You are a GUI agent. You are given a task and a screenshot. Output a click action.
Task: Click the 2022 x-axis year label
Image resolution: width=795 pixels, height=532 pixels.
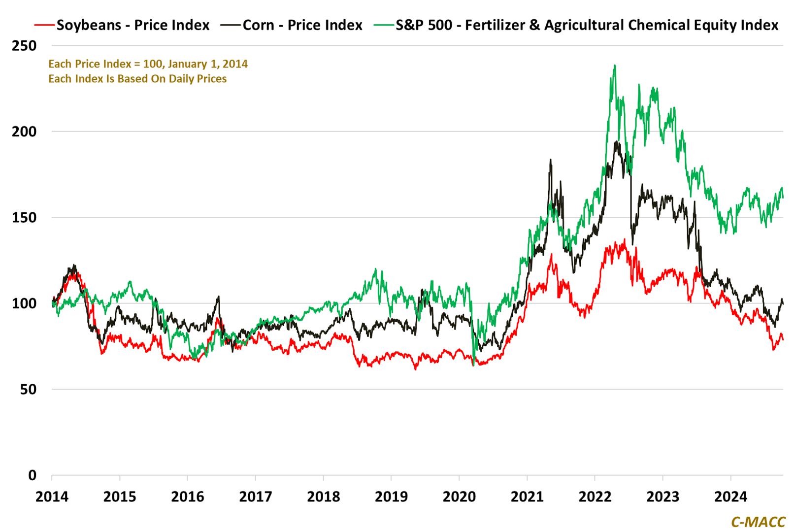click(595, 497)
